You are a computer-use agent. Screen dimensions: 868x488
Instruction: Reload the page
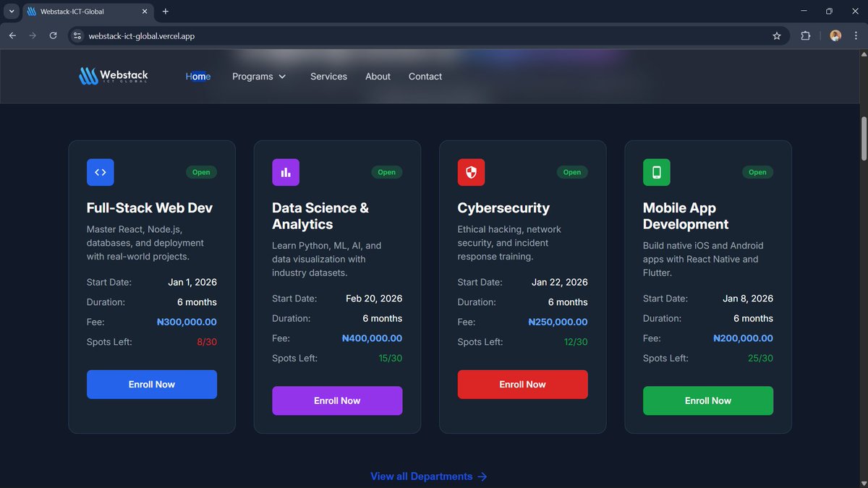coord(53,35)
